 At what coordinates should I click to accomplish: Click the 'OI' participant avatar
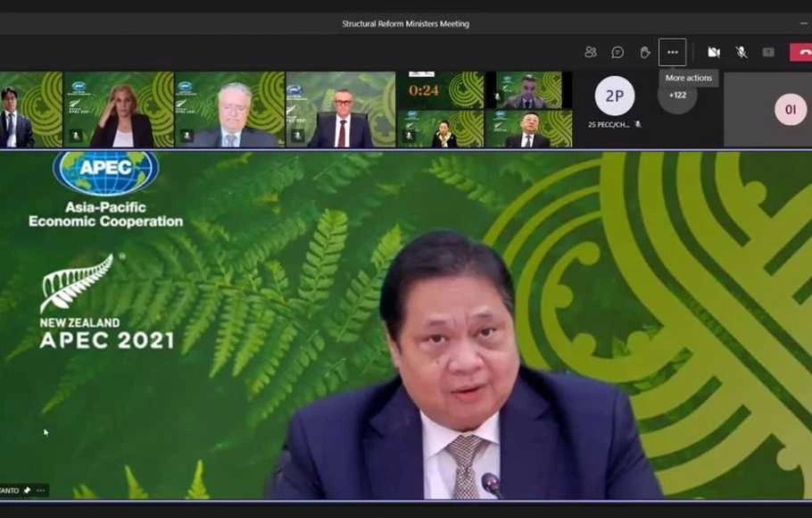click(x=791, y=109)
